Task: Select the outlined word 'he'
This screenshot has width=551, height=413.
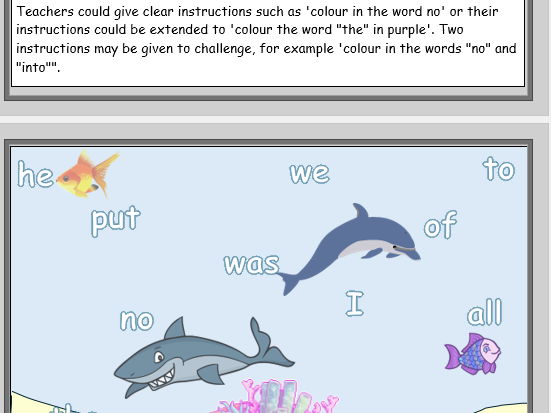Action: [35, 175]
